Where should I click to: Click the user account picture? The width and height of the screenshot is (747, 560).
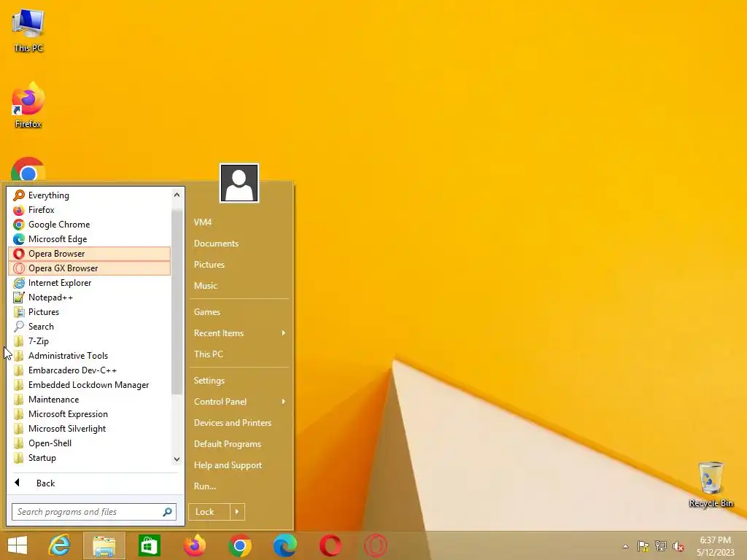239,183
